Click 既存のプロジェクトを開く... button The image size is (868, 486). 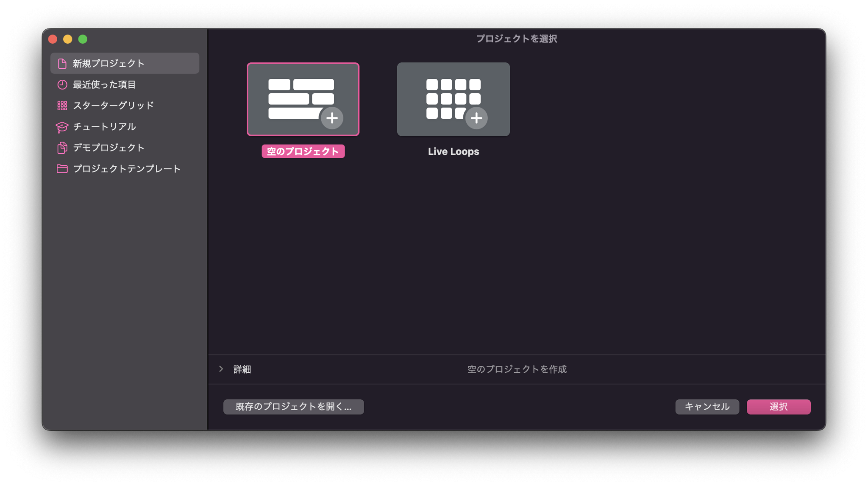[x=293, y=406]
